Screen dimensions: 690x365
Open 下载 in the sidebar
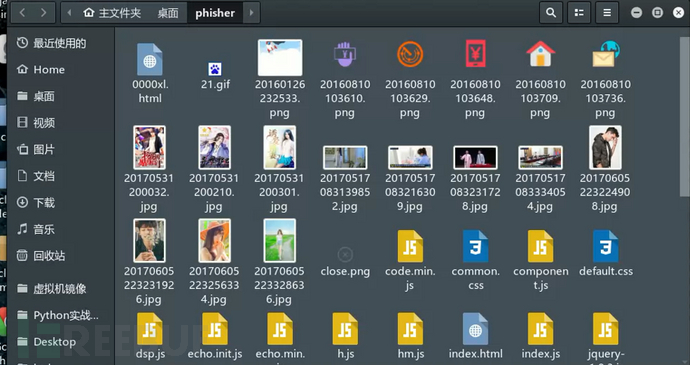(x=61, y=203)
